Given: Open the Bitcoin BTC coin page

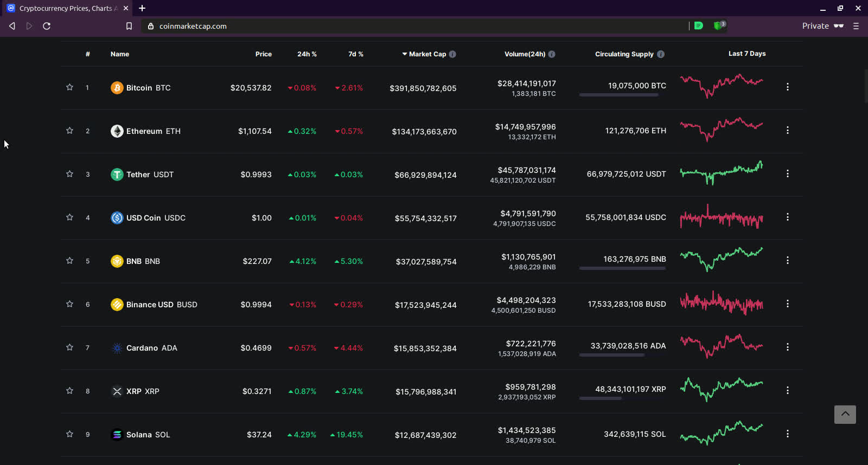Looking at the screenshot, I should tap(148, 88).
